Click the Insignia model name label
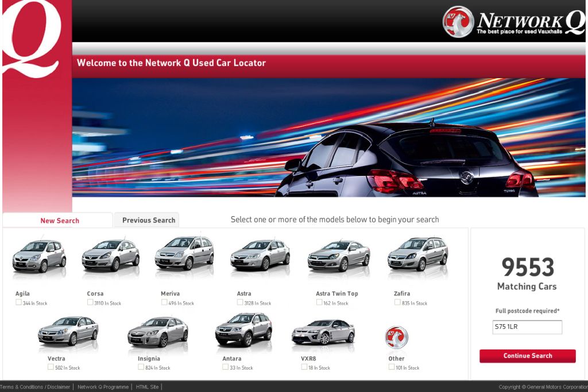The image size is (588, 392). point(149,359)
